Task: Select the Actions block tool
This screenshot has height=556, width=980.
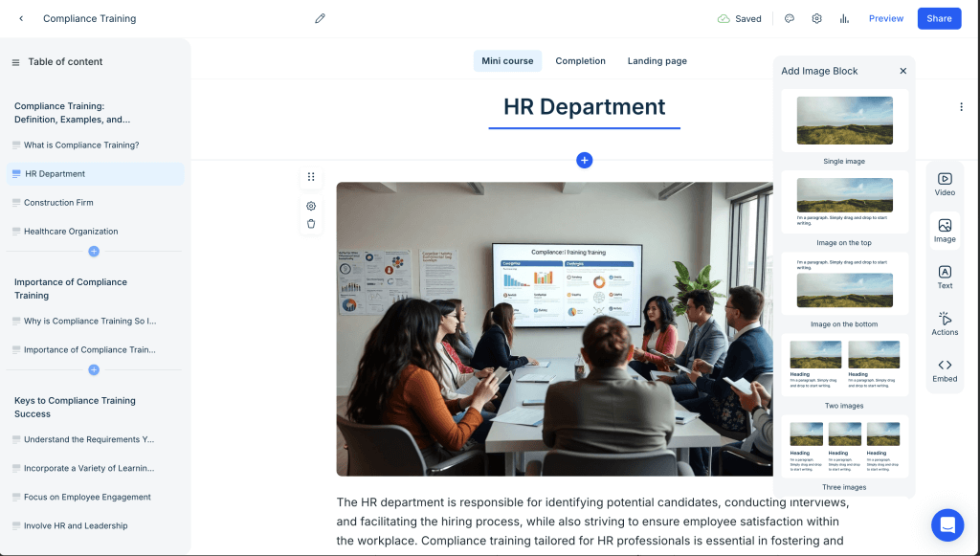Action: pyautogui.click(x=945, y=323)
